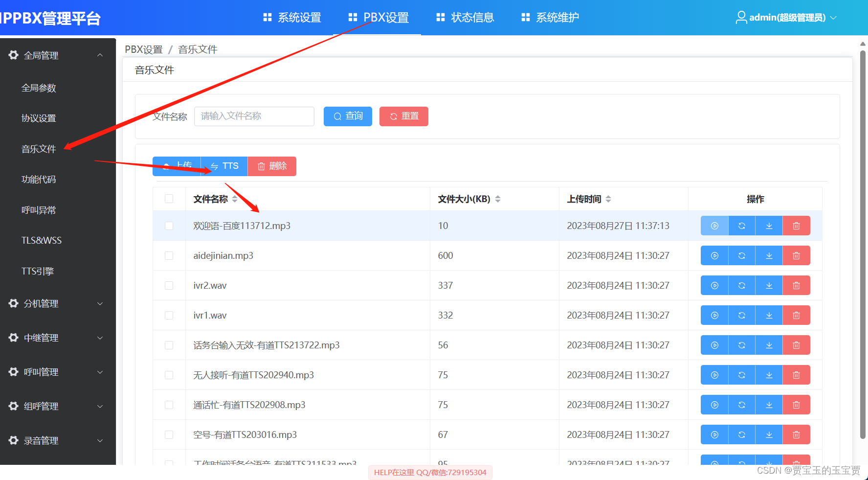Open the 状态信息 top menu
Screen dimensions: 868x480
coord(465,18)
